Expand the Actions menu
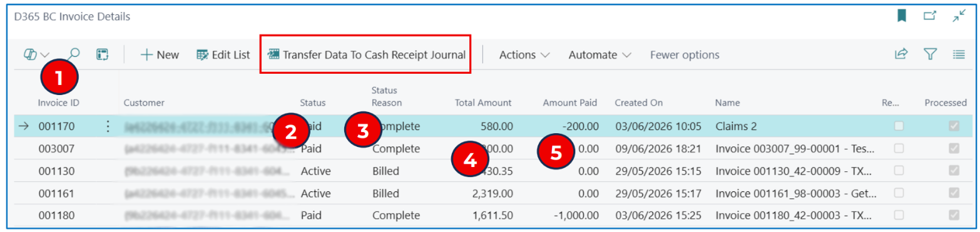The width and height of the screenshot is (980, 232). 524,54
